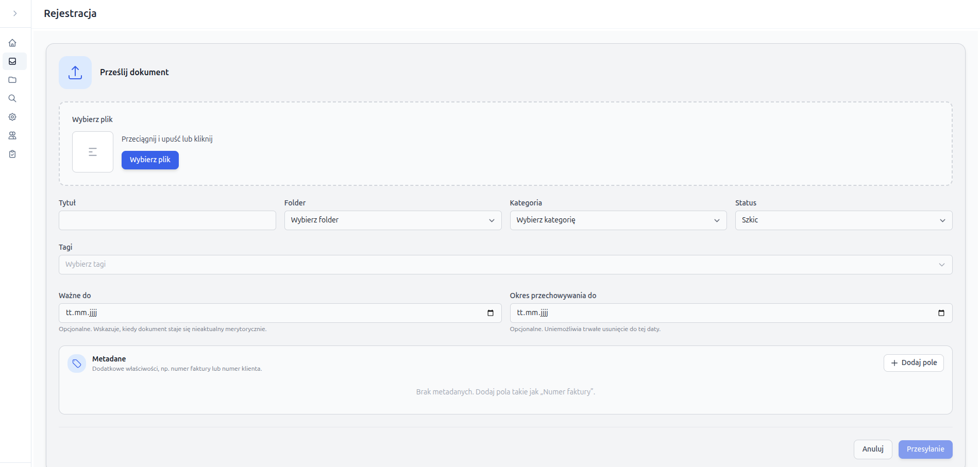This screenshot has height=467, width=980.
Task: Focus the Tytuł text field
Action: pyautogui.click(x=167, y=220)
